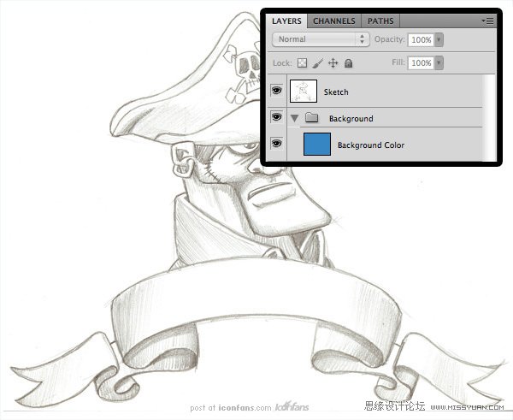Click the Background group folder icon
513x420 pixels.
(312, 118)
